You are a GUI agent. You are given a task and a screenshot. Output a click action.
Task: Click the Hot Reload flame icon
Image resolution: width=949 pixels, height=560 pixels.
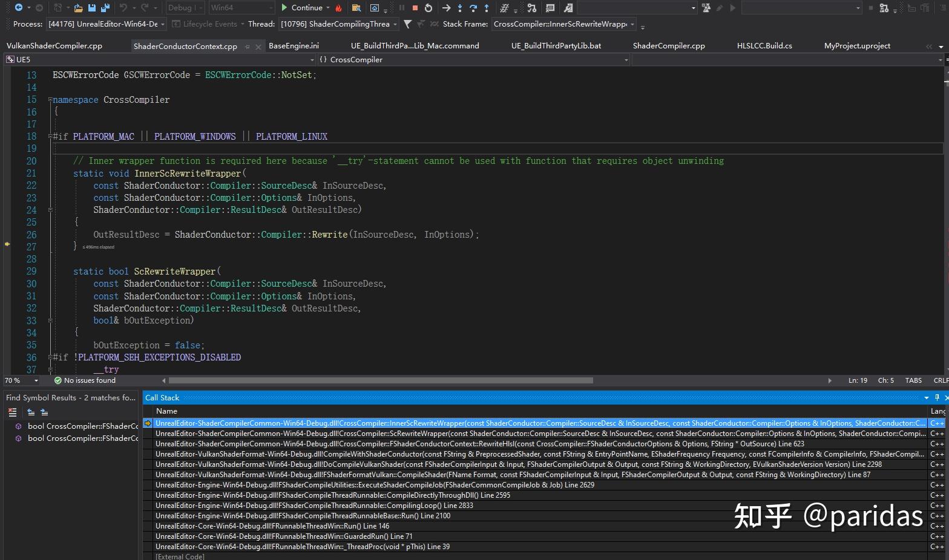click(338, 8)
